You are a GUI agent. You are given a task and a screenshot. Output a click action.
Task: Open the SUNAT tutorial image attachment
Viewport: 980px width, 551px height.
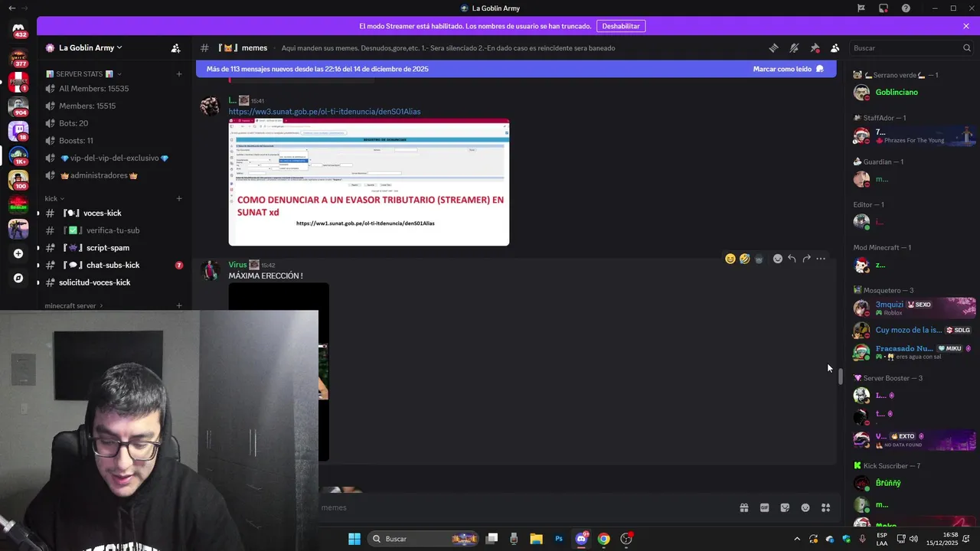(x=369, y=182)
